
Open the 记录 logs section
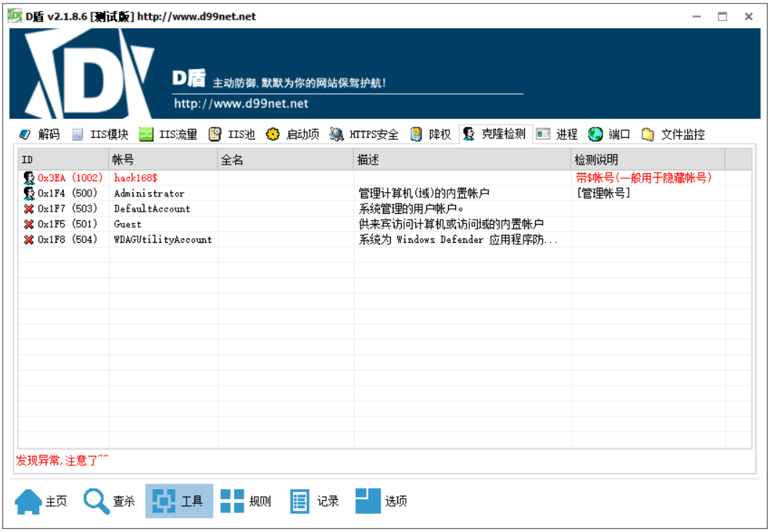coord(314,501)
